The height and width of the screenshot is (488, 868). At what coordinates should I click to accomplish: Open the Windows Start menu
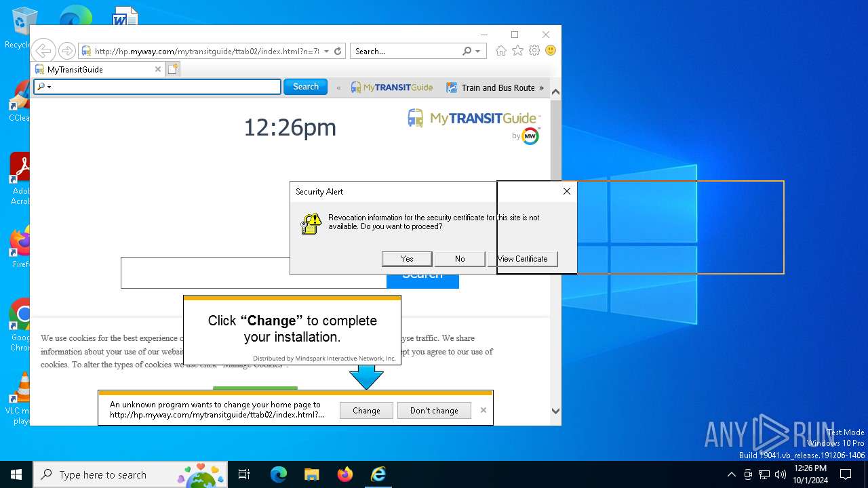[x=16, y=474]
